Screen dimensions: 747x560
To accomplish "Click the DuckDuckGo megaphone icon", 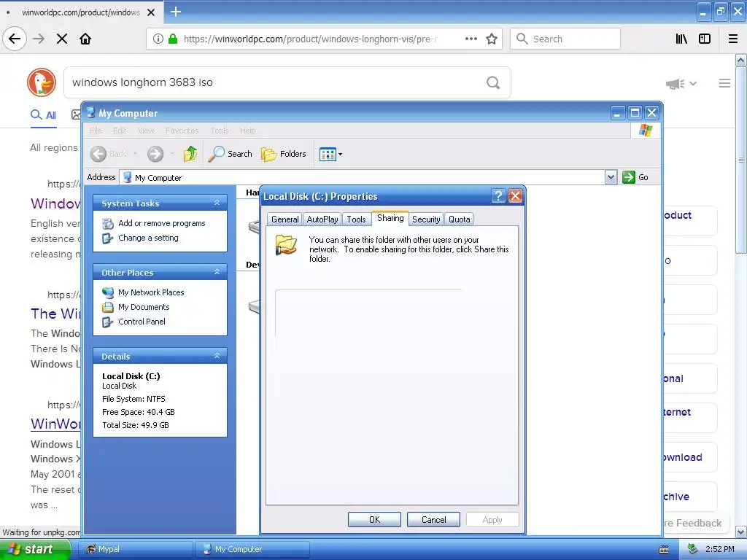I will click(675, 84).
